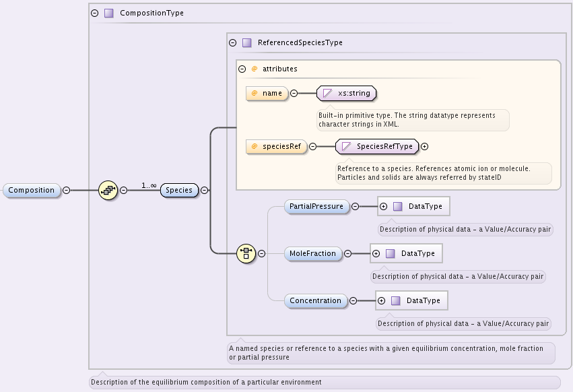Click the DataType icon next to MoleFraction
Screen dimensions: 573x392
(391, 254)
